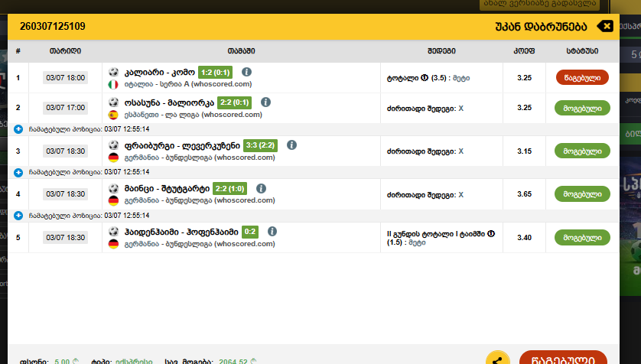Viewport: 641px width, 364px height.
Task: Click წაგებული status badge in row 1
Action: click(x=582, y=78)
